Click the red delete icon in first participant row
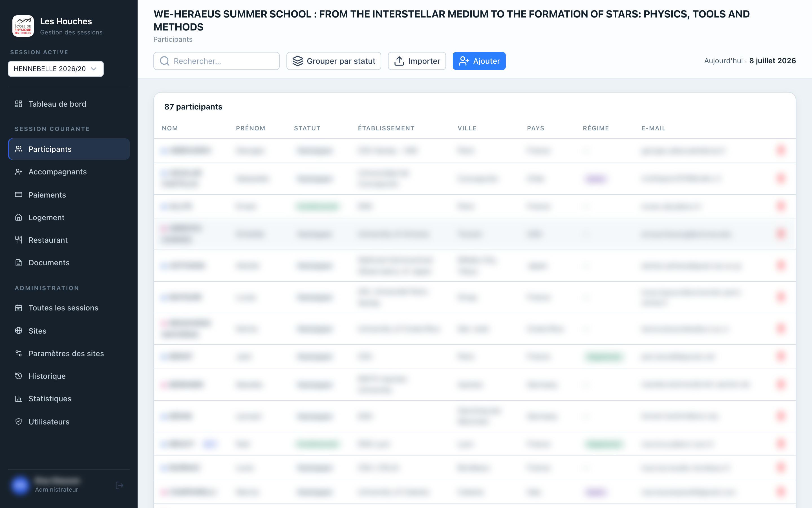This screenshot has width=812, height=508. (781, 150)
